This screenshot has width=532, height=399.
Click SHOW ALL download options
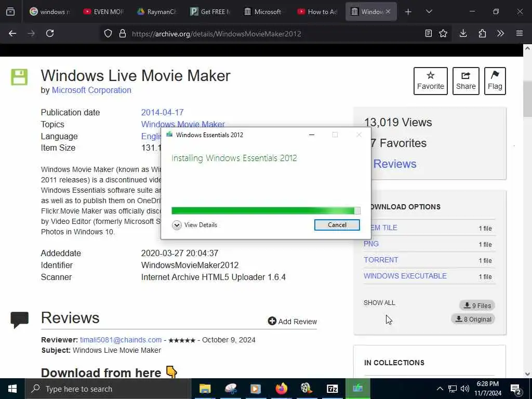tap(379, 303)
